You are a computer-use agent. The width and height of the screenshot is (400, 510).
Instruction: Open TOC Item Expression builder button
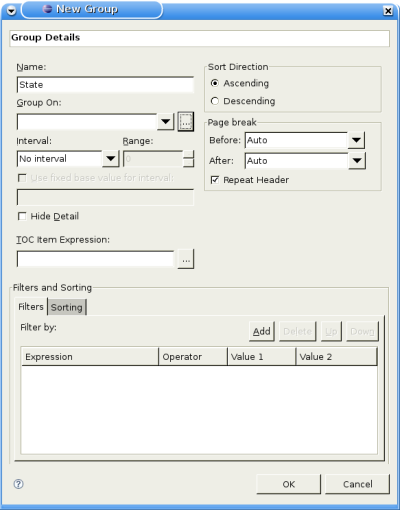tap(186, 259)
